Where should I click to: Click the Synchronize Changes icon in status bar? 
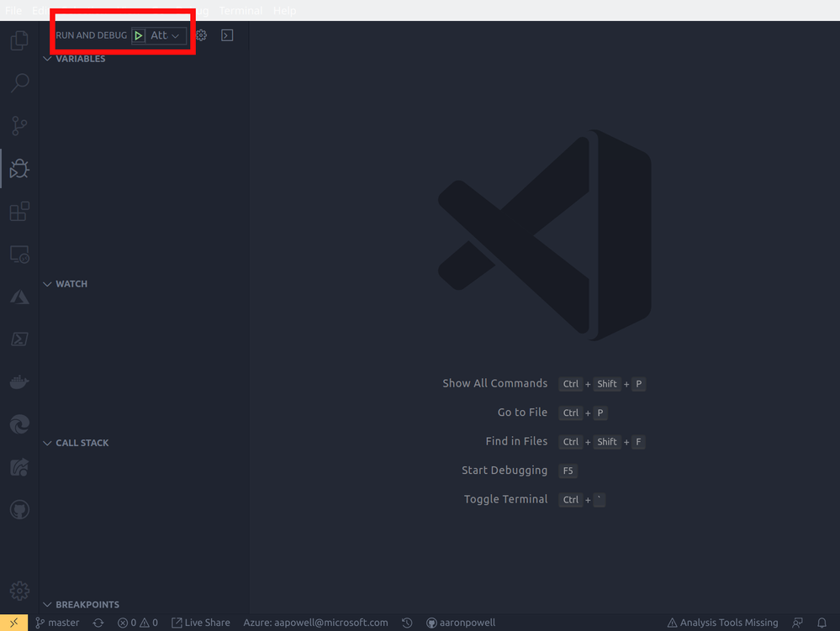coord(98,623)
